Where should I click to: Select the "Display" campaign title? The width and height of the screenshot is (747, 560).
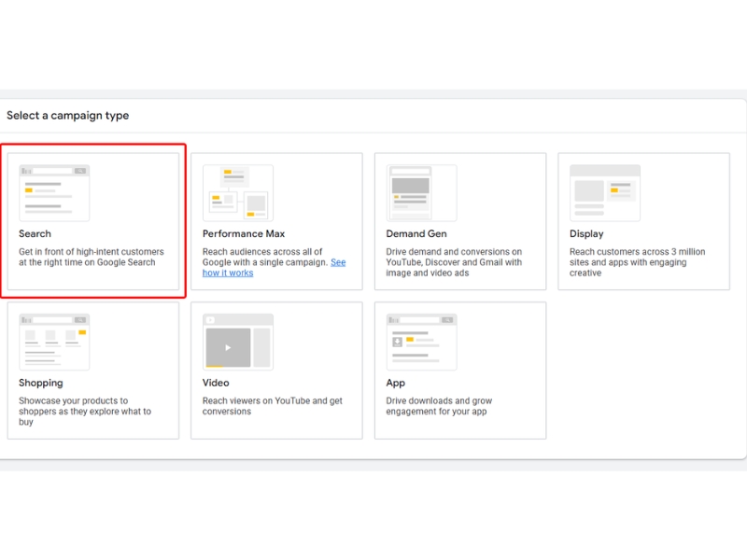click(x=586, y=234)
